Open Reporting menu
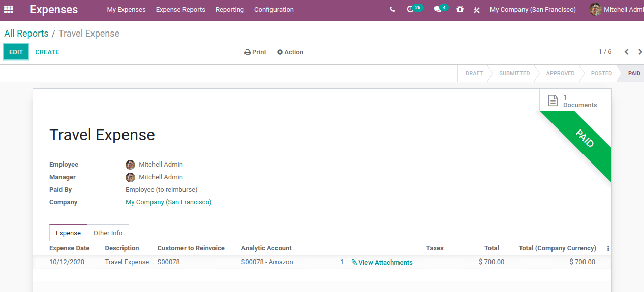 (x=230, y=10)
